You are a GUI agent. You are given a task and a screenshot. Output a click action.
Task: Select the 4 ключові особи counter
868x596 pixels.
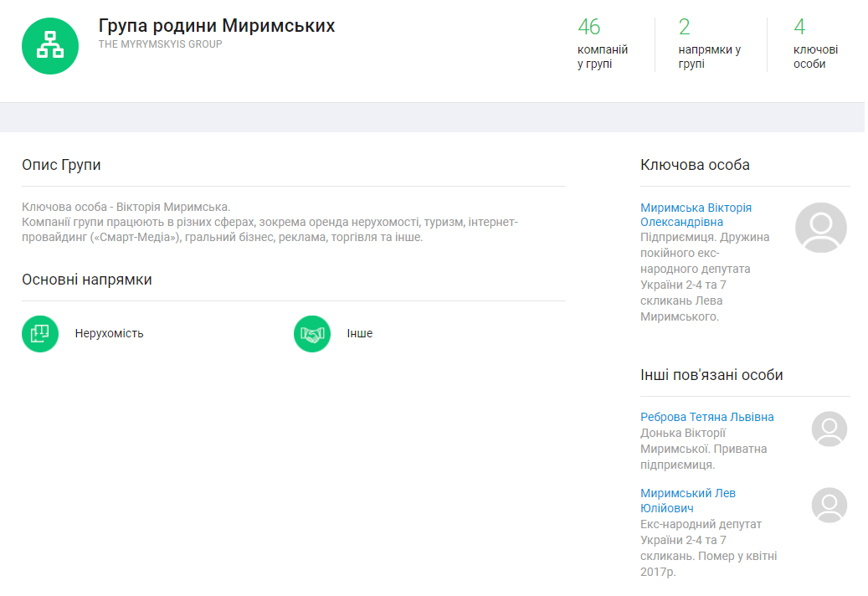click(x=814, y=45)
